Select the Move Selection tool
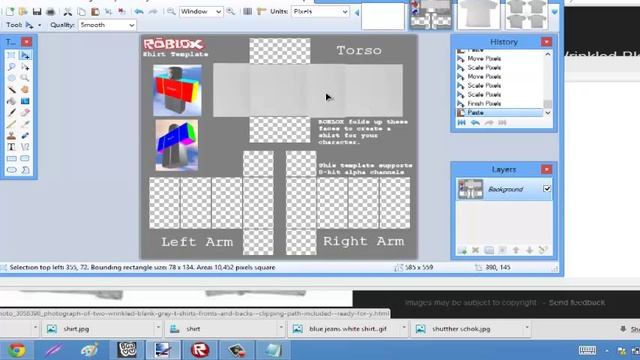Viewport: 640px width, 360px height. point(25,67)
